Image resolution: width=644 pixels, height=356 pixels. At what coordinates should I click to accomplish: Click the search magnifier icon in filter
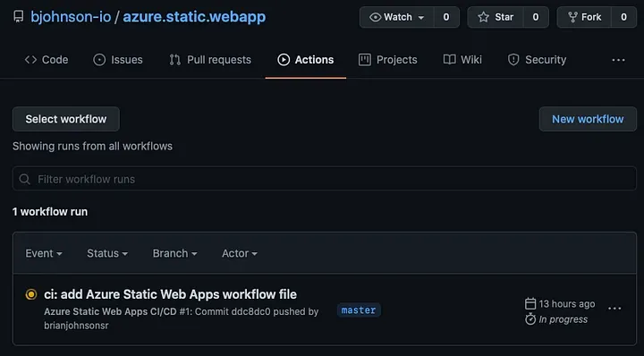click(x=25, y=179)
